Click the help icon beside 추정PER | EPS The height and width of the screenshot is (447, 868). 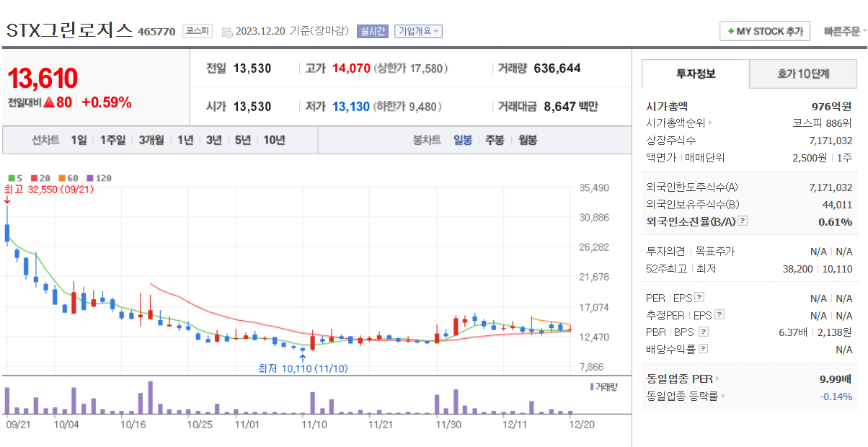coord(719,314)
